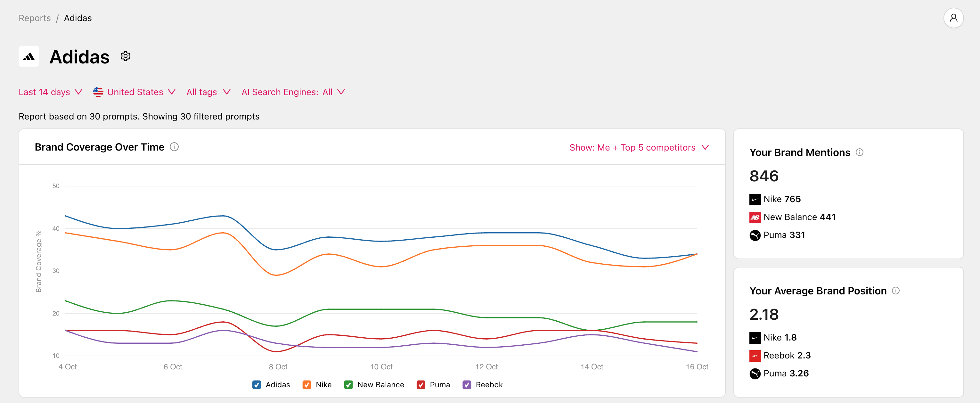This screenshot has height=403, width=980.
Task: Click the 8 Oct axis label
Action: 278,367
